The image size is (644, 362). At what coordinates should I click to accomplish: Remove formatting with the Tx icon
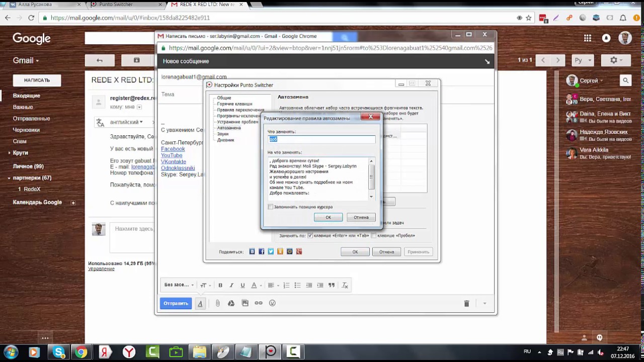click(x=345, y=285)
